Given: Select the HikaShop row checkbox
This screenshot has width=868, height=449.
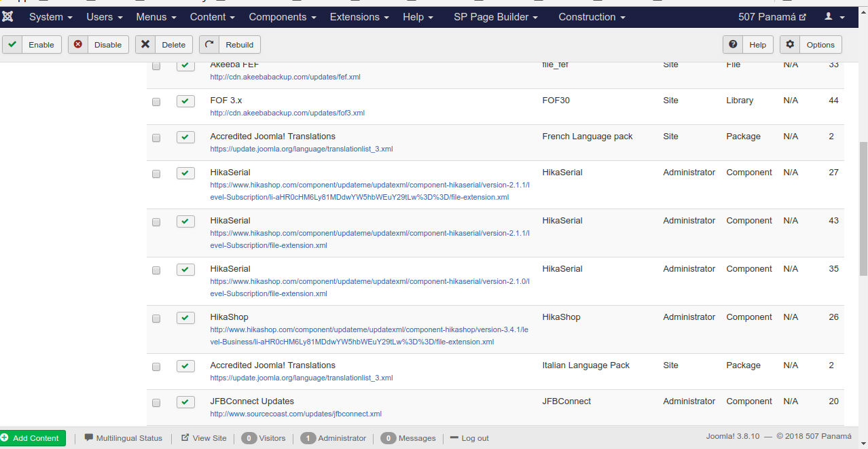Looking at the screenshot, I should click(x=156, y=319).
